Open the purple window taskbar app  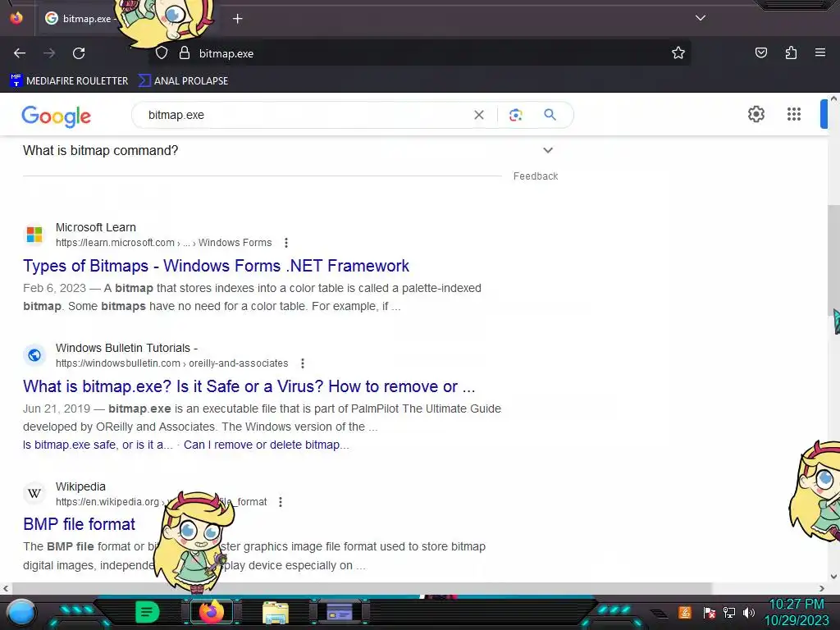(x=339, y=612)
